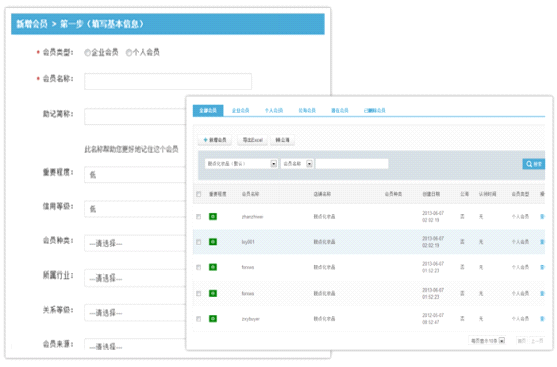
Task: Open the 会员名称 search-field dropdown
Action: tap(297, 163)
